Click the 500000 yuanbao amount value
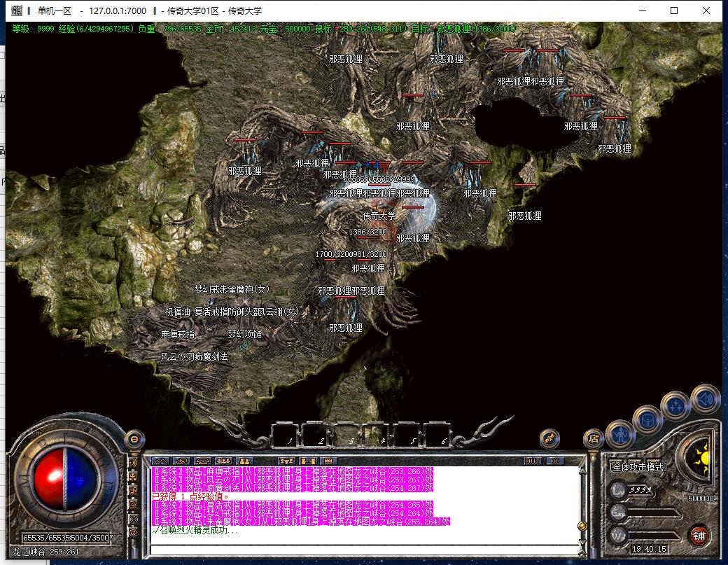 [701, 498]
